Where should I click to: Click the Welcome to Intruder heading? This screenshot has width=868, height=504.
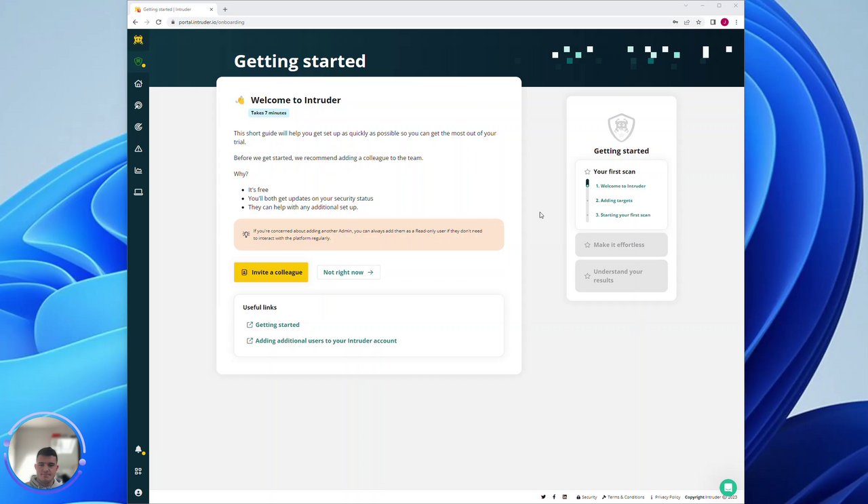click(296, 100)
